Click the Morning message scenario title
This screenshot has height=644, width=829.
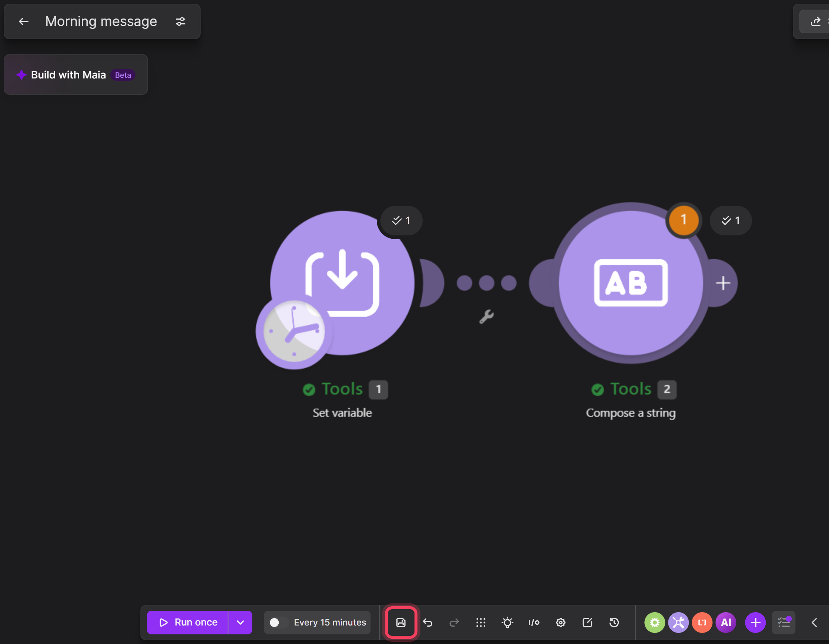[101, 21]
